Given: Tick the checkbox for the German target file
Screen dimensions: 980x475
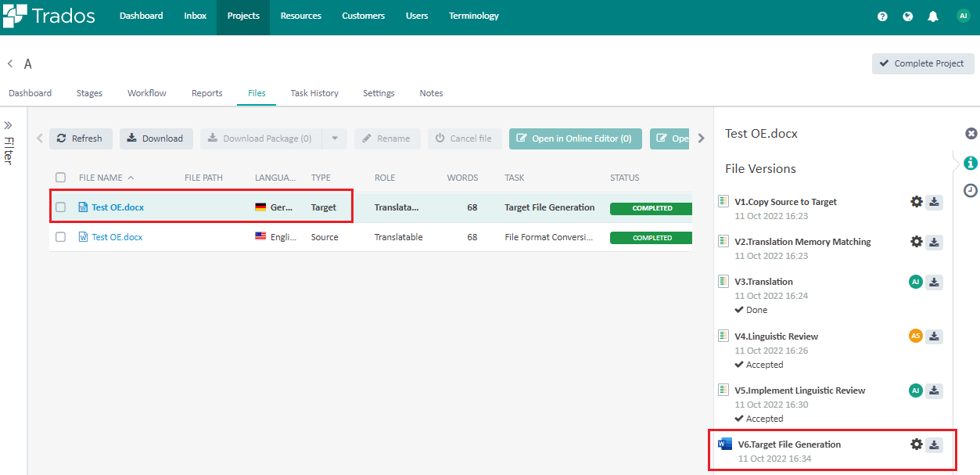Looking at the screenshot, I should pyautogui.click(x=61, y=207).
